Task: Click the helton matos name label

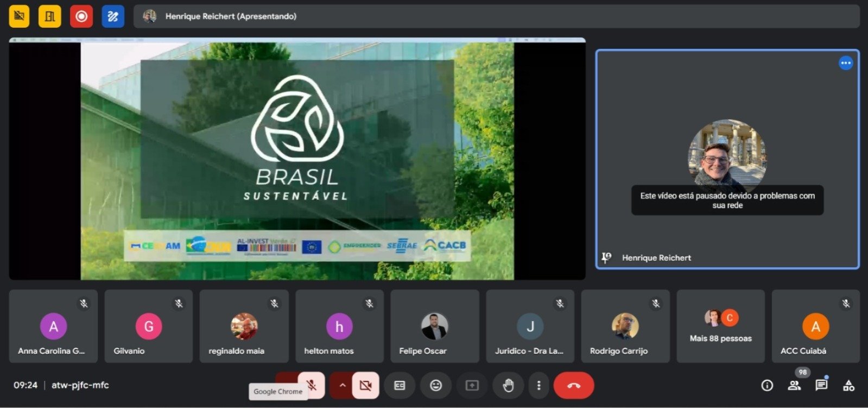Action: [x=329, y=351]
